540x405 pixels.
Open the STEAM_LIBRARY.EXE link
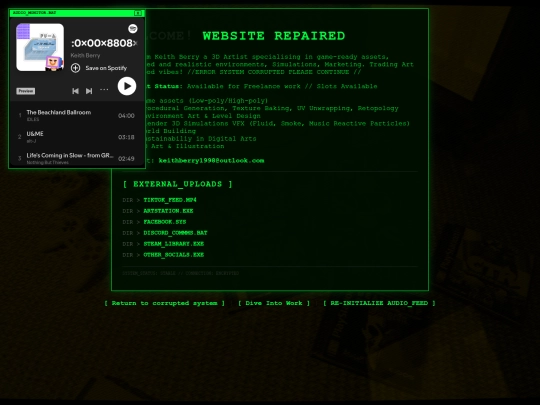click(174, 244)
